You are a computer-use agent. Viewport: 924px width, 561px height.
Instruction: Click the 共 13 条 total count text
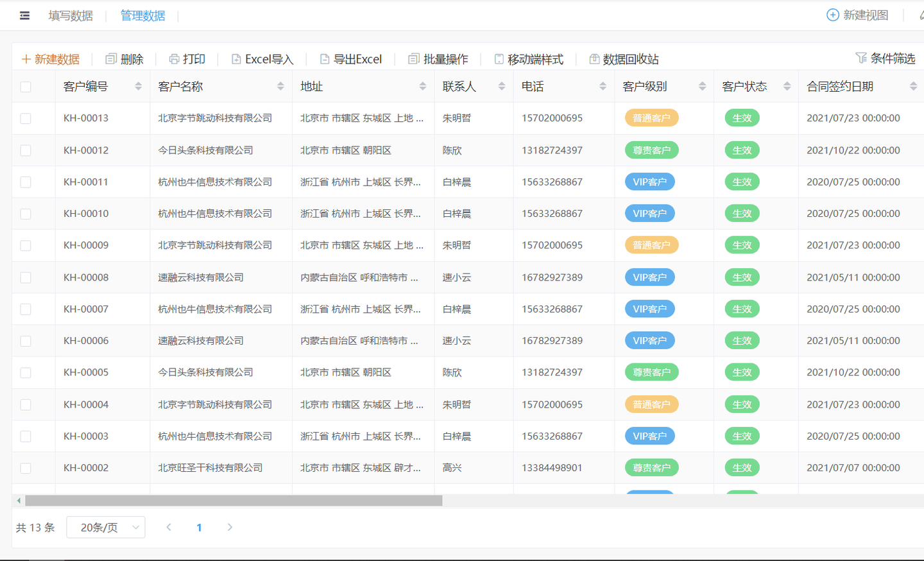tap(35, 528)
